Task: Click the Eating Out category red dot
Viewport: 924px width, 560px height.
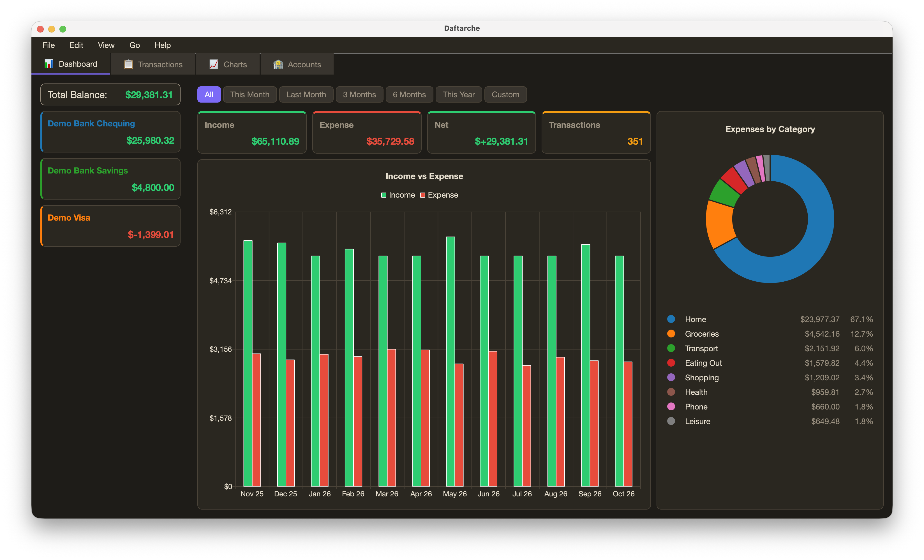Action: tap(671, 363)
